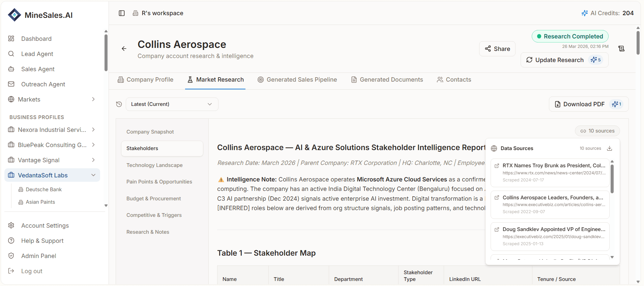The width and height of the screenshot is (644, 286).
Task: Click the AI Credits sparkle icon
Action: click(x=585, y=13)
